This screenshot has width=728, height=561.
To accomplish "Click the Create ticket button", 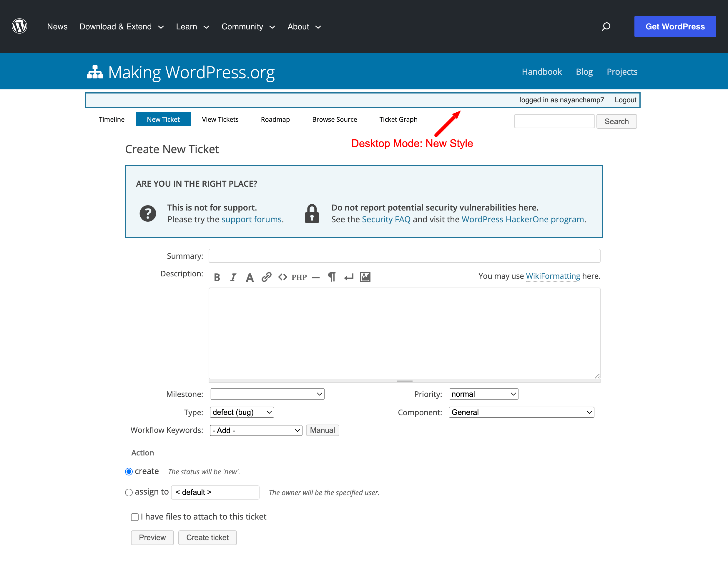I will coord(207,538).
